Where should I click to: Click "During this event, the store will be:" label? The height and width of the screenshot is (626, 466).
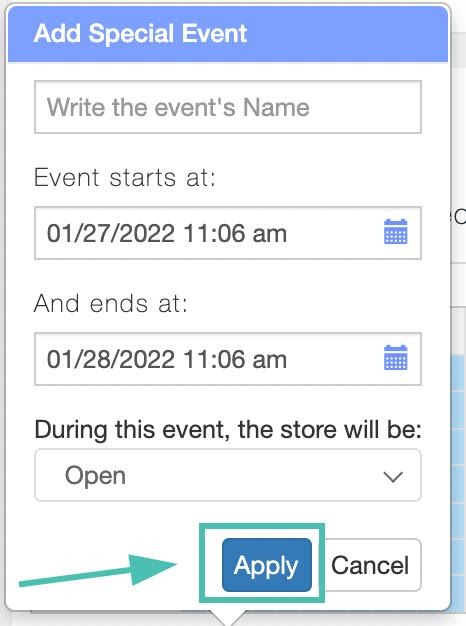tap(228, 430)
